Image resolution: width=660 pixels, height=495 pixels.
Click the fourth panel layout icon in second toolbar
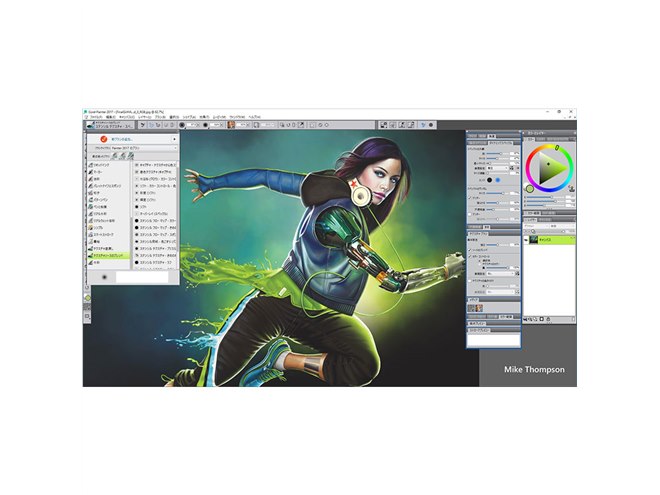(x=411, y=125)
